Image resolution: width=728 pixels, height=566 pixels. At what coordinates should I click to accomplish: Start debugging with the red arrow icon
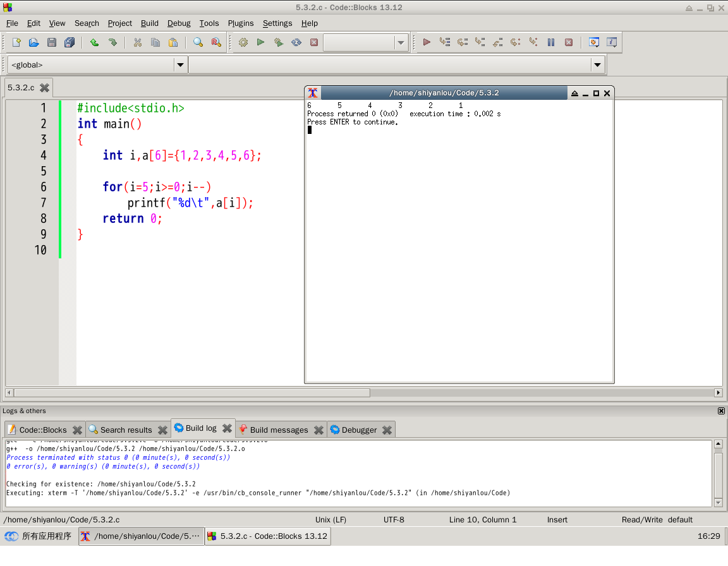427,43
